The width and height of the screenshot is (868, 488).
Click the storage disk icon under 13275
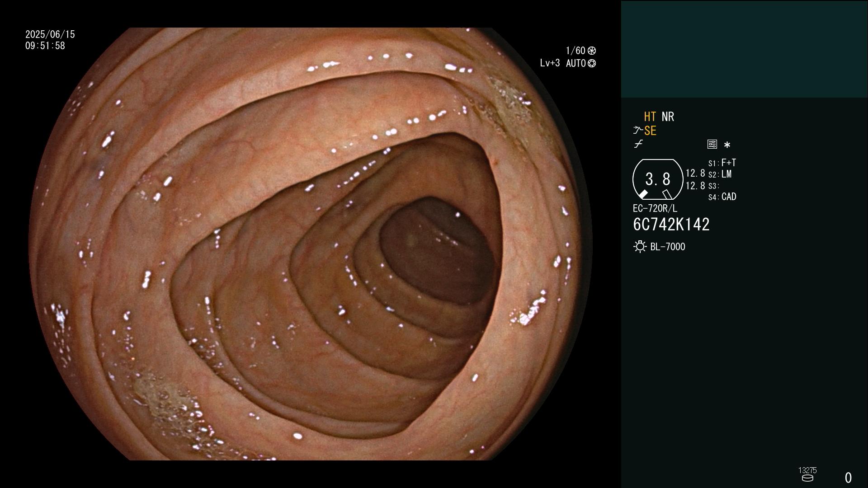click(807, 478)
